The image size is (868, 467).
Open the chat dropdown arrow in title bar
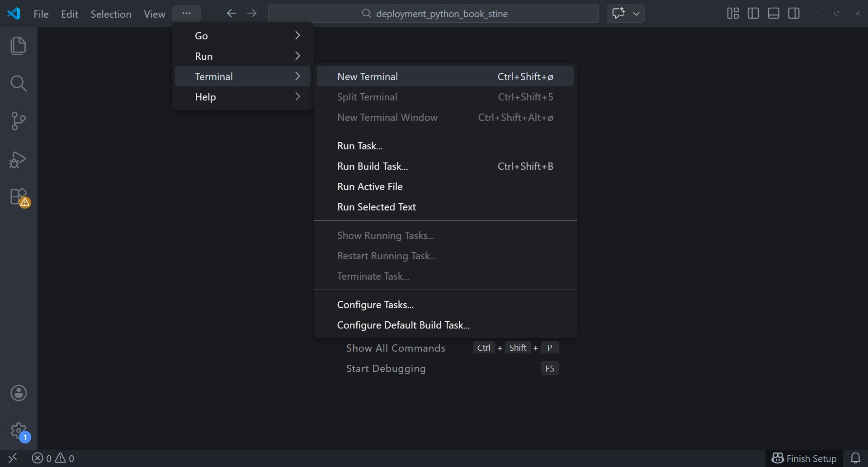point(637,14)
